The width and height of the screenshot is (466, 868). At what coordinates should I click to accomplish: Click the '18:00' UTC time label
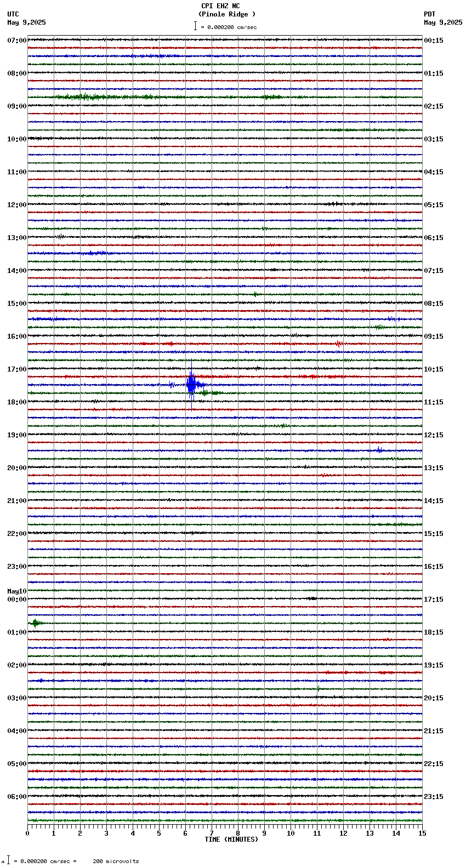click(17, 402)
